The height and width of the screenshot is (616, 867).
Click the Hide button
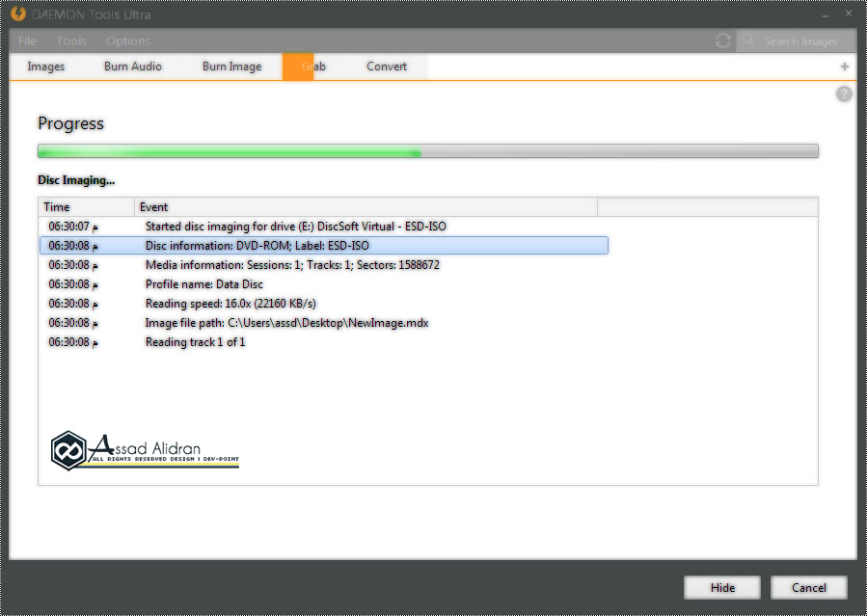[722, 588]
